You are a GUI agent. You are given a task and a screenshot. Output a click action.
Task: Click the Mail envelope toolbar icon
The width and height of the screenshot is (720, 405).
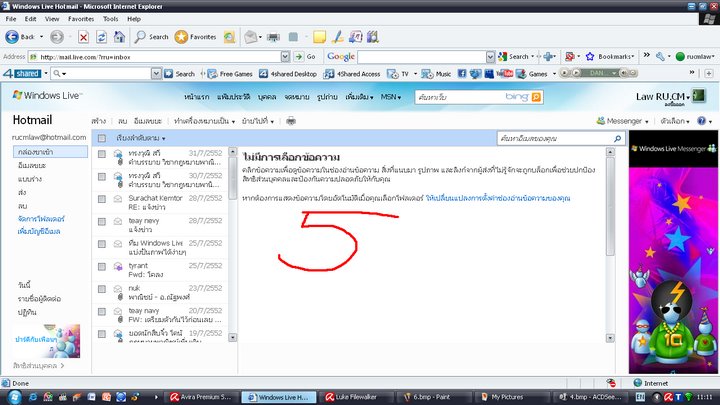click(x=251, y=37)
